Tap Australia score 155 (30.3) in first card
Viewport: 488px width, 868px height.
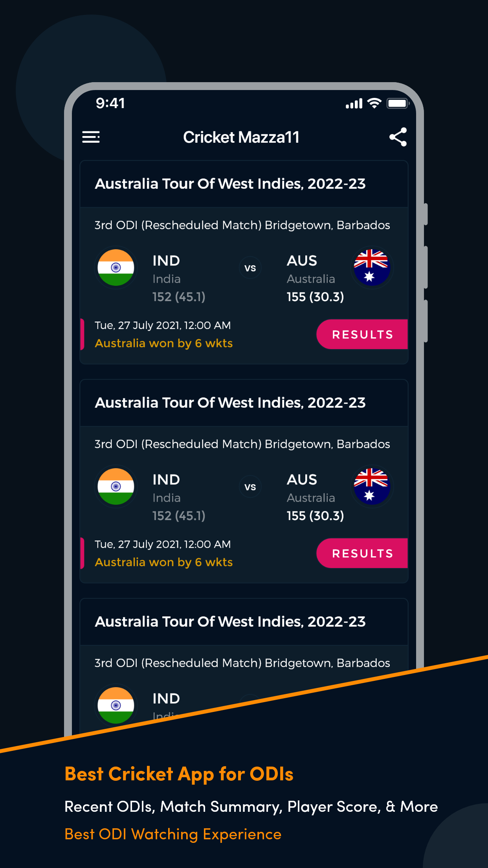(x=315, y=297)
